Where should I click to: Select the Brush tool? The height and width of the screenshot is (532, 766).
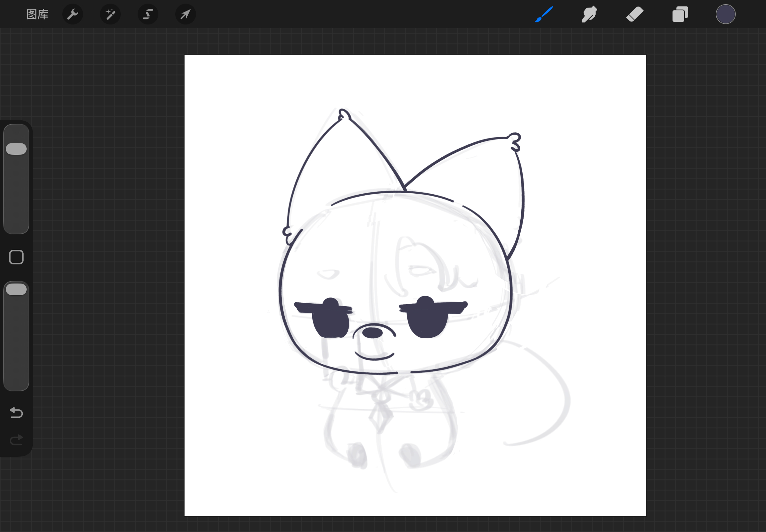544,14
